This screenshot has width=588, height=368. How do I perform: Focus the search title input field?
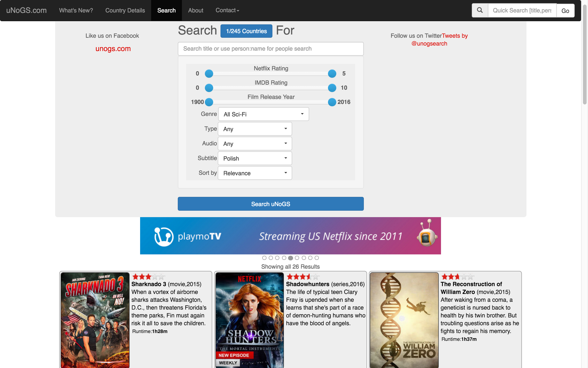tap(271, 49)
